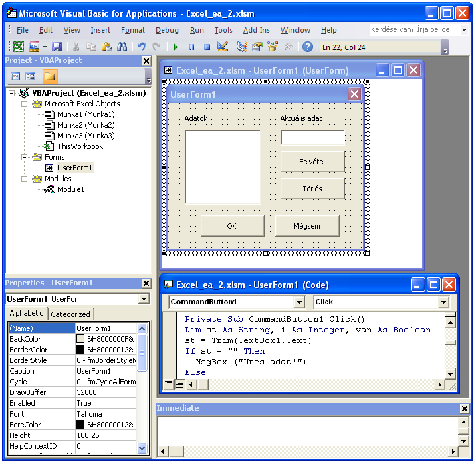
Task: Save the project with the floppy icon
Action: 57,47
